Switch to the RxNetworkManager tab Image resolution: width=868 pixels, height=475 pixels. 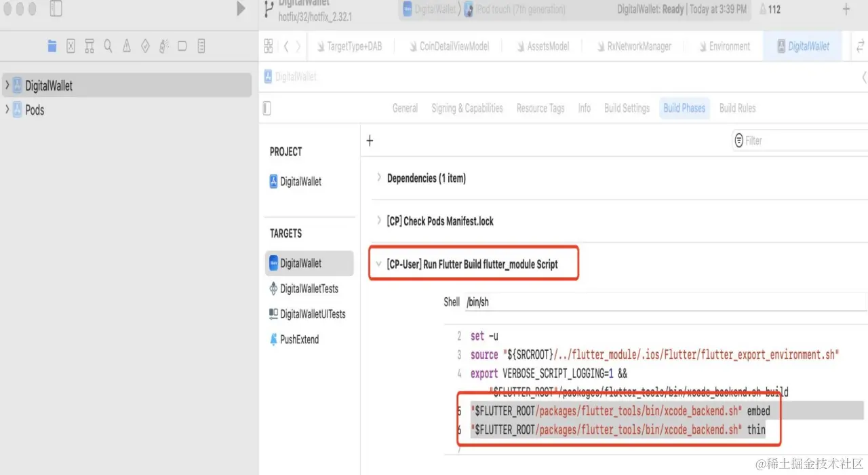coord(634,46)
